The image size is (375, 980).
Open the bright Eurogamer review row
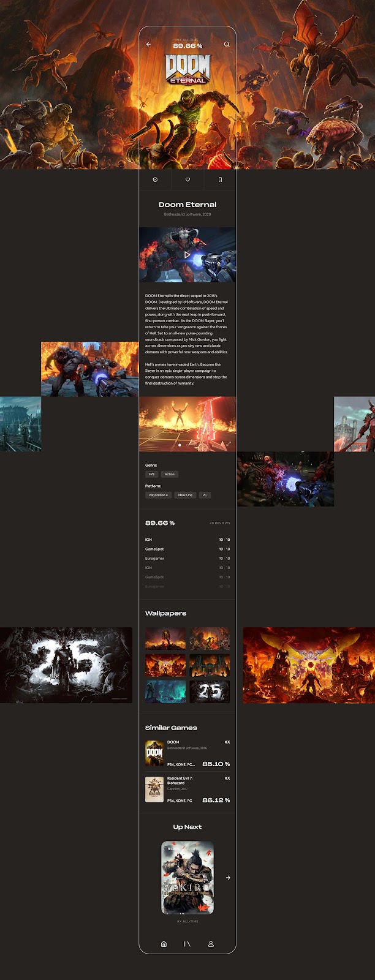coord(187,559)
